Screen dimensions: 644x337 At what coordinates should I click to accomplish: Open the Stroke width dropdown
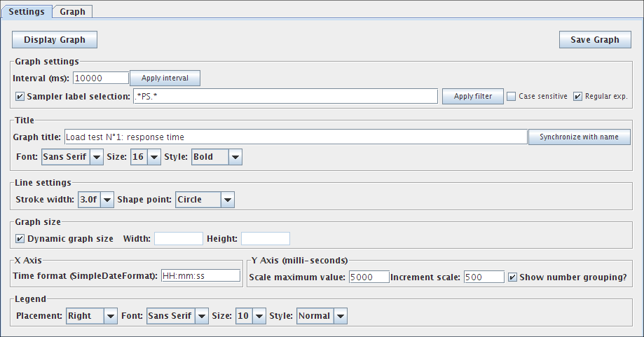point(96,200)
